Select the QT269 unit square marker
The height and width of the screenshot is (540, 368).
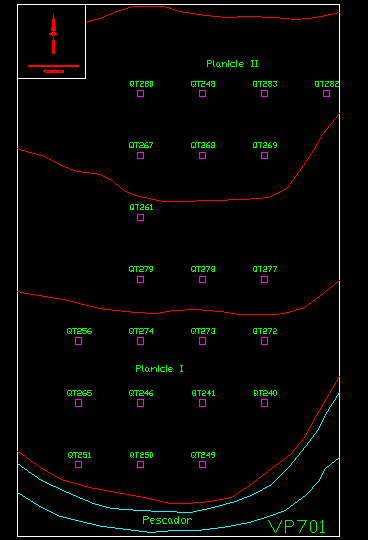[x=264, y=156]
